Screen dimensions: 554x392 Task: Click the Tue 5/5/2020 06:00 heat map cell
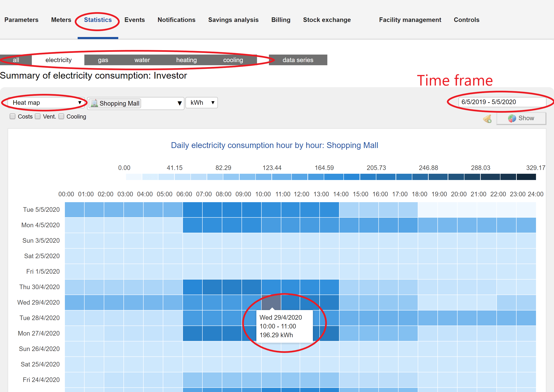pos(192,209)
